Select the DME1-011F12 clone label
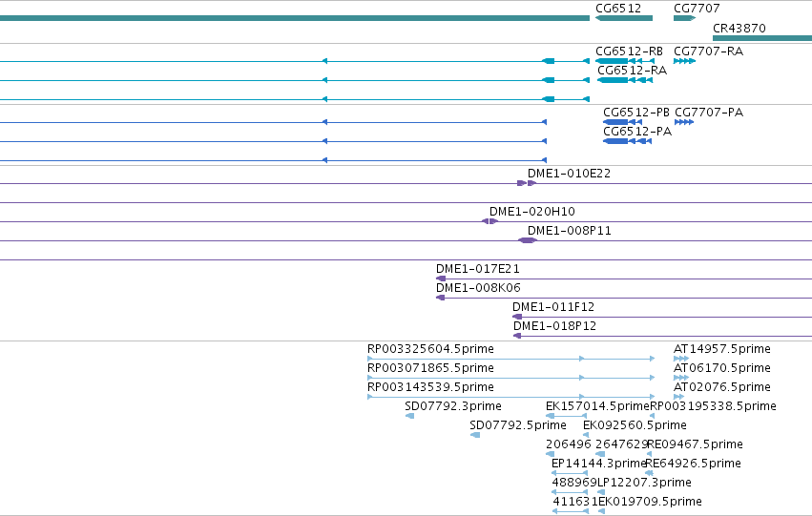The height and width of the screenshot is (516, 812). coord(553,307)
